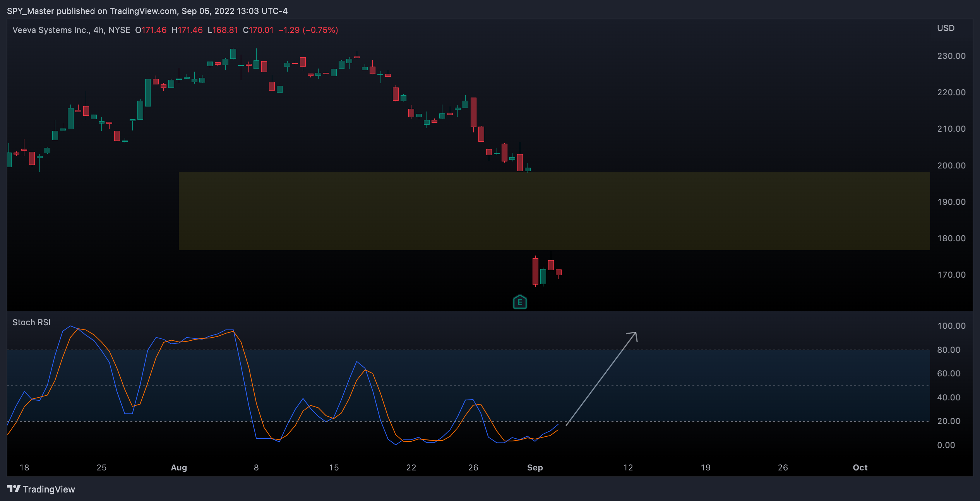This screenshot has width=980, height=501.
Task: Click the 0.00 Stoch RSI scale label
Action: pyautogui.click(x=946, y=445)
